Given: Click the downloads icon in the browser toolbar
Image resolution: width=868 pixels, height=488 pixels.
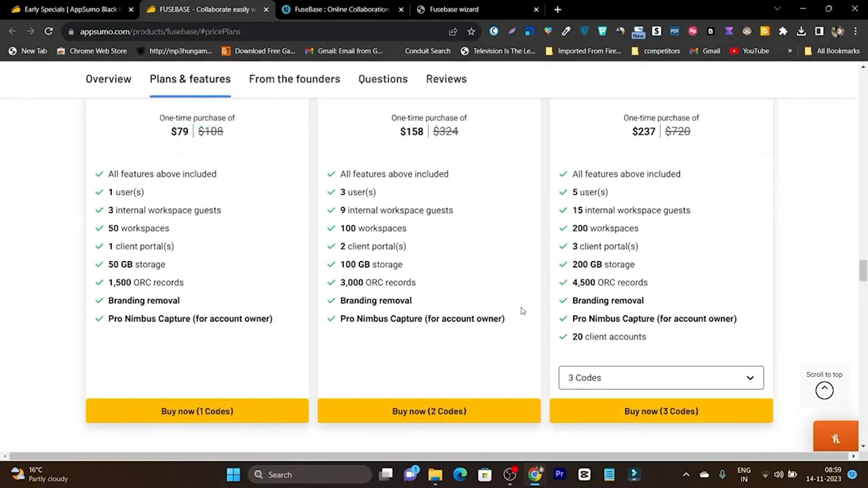Looking at the screenshot, I should click(801, 31).
